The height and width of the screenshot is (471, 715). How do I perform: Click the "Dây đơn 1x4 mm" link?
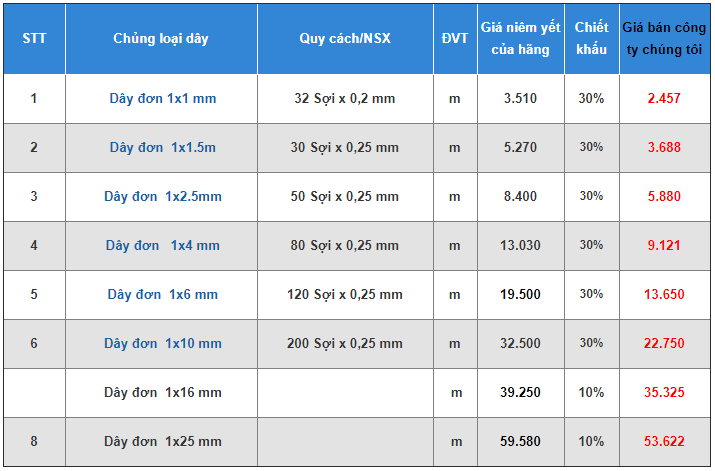(x=162, y=246)
